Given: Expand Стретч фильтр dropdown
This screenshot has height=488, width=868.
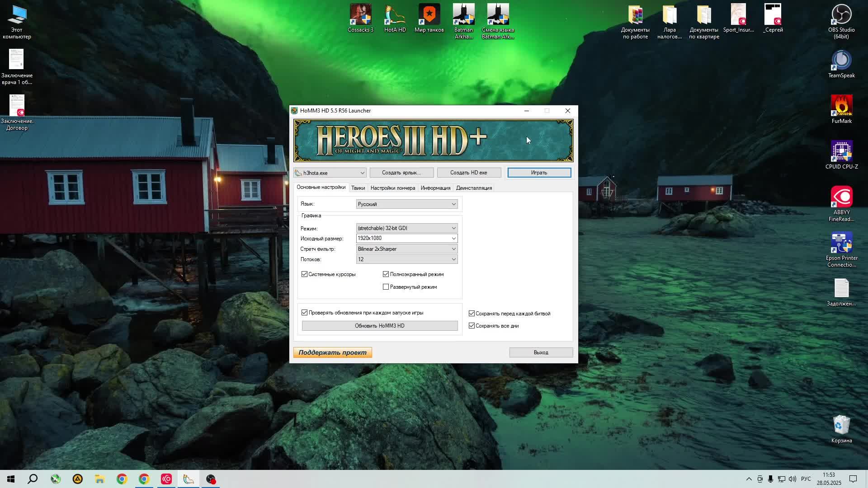Looking at the screenshot, I should (x=407, y=249).
